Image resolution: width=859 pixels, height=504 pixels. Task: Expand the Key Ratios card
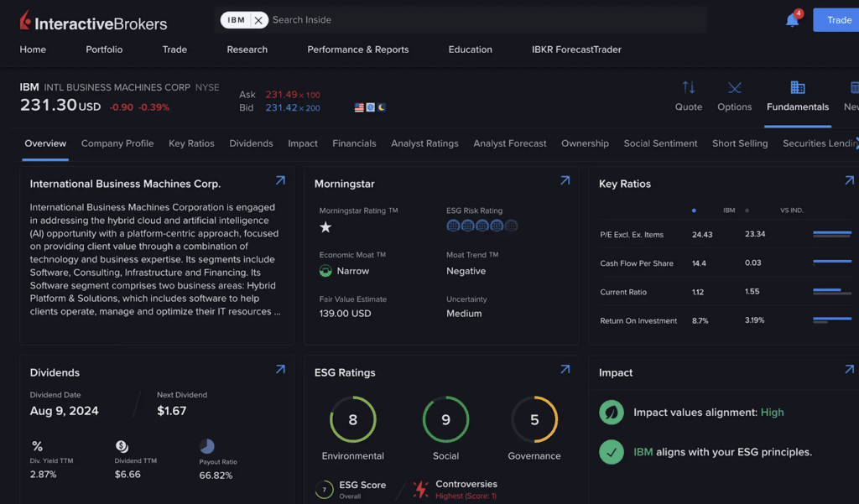pos(849,180)
